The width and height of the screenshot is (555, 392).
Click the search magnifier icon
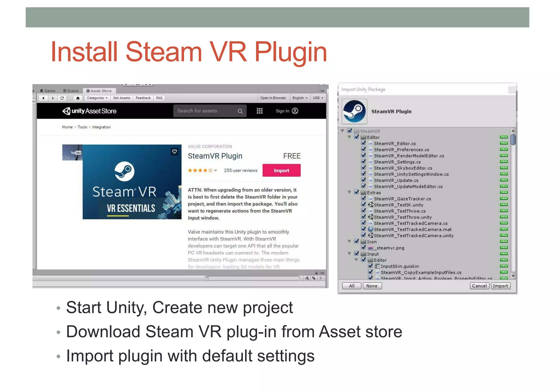point(240,111)
